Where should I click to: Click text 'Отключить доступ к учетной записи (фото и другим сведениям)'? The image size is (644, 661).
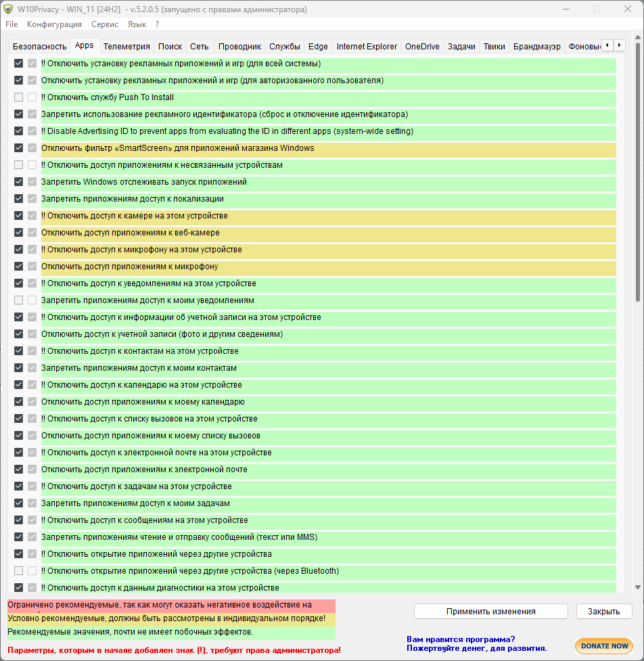point(162,334)
